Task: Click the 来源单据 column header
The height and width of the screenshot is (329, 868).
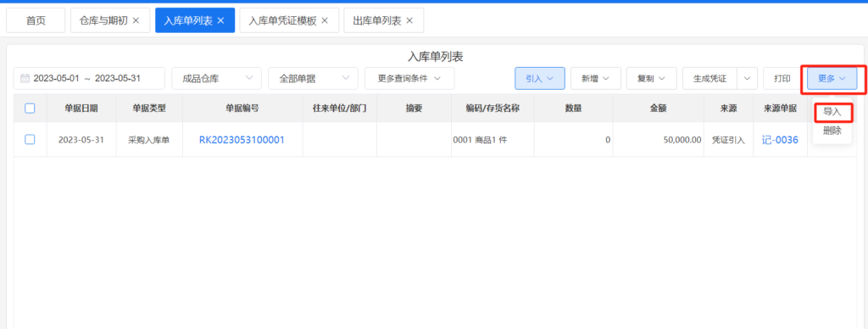Action: point(780,109)
